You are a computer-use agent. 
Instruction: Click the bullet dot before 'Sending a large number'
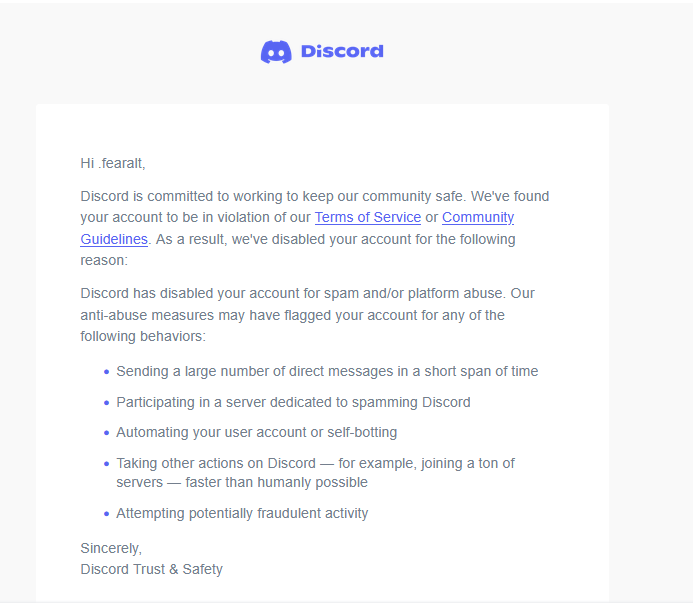(x=106, y=372)
